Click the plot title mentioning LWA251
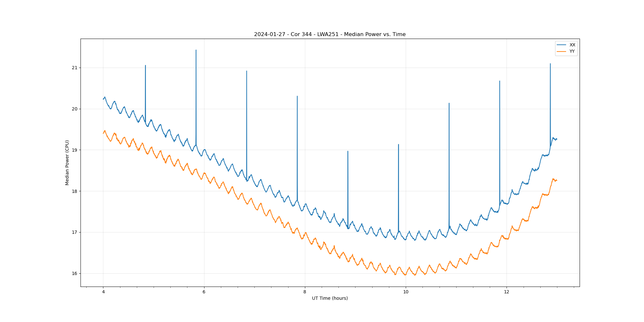This screenshot has width=644, height=322. tap(330, 34)
